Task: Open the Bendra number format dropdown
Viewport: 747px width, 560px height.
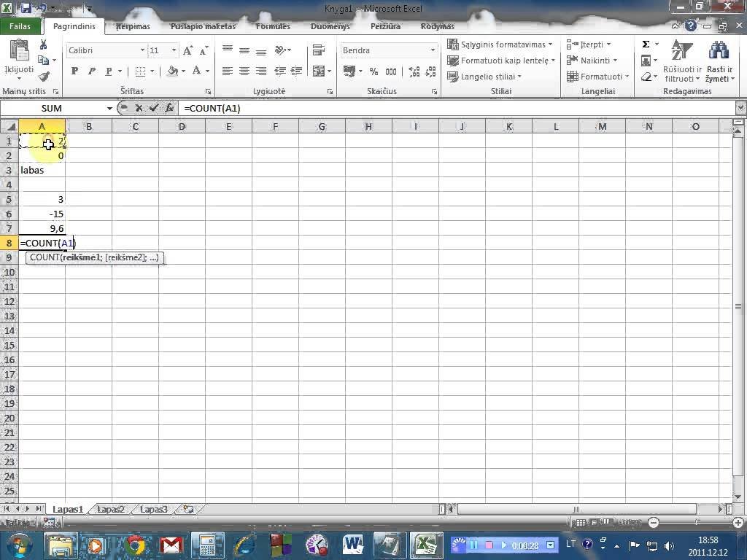Action: coord(433,50)
